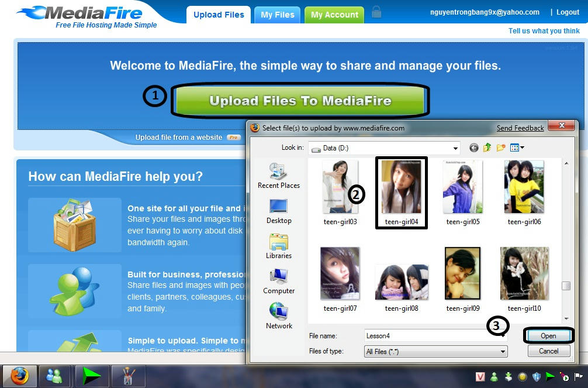Click the white flag Action Center tray icon
Image resolution: width=588 pixels, height=388 pixels.
577,377
